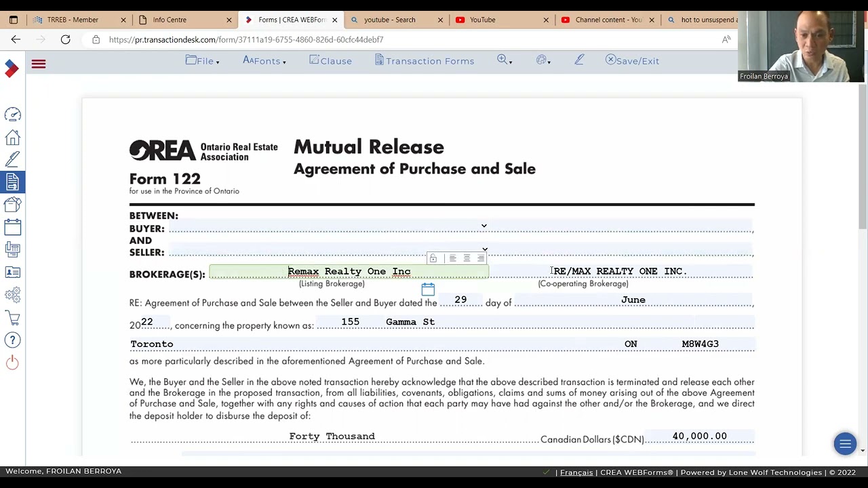The image size is (868, 488).
Task: Go to the Home icon in sidebar
Action: point(12,138)
